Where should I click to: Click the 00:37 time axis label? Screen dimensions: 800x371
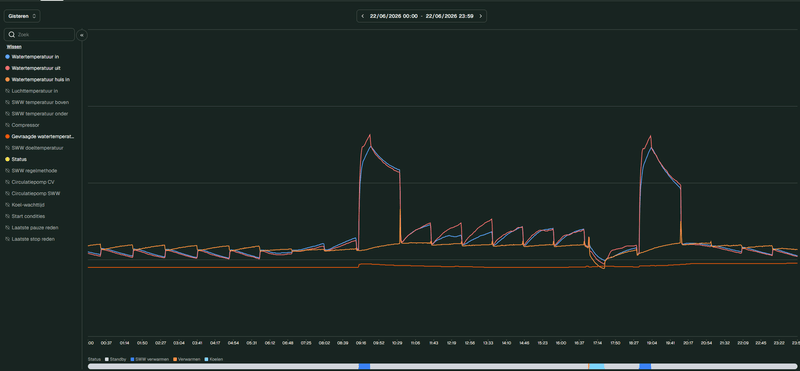(x=106, y=343)
